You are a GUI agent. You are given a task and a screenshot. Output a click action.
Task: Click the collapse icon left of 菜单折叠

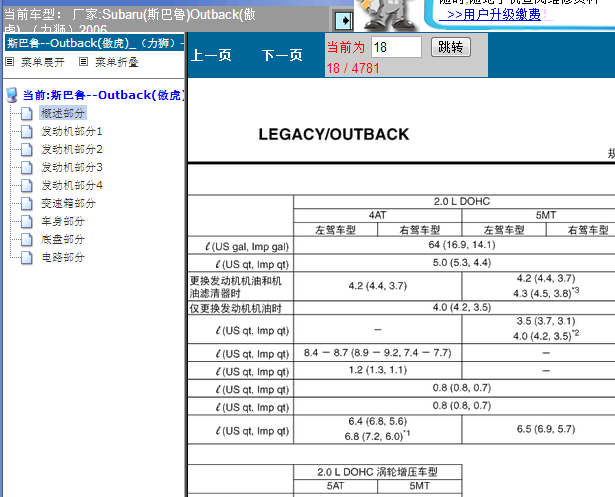pos(84,62)
